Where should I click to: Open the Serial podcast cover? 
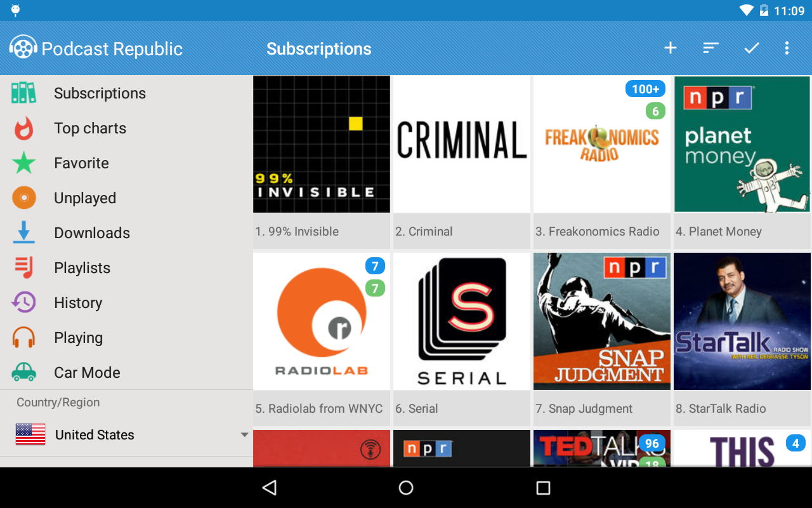click(462, 321)
